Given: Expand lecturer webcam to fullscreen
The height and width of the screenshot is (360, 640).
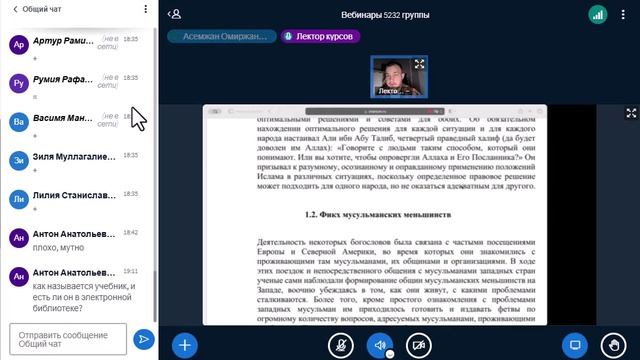Looking at the screenshot, I should coord(419,64).
